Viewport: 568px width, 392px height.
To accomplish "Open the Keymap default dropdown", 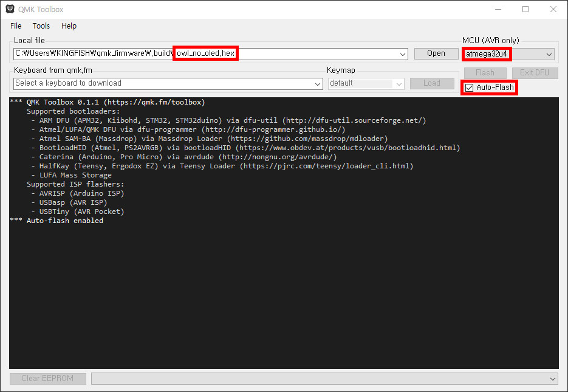I will tap(366, 83).
